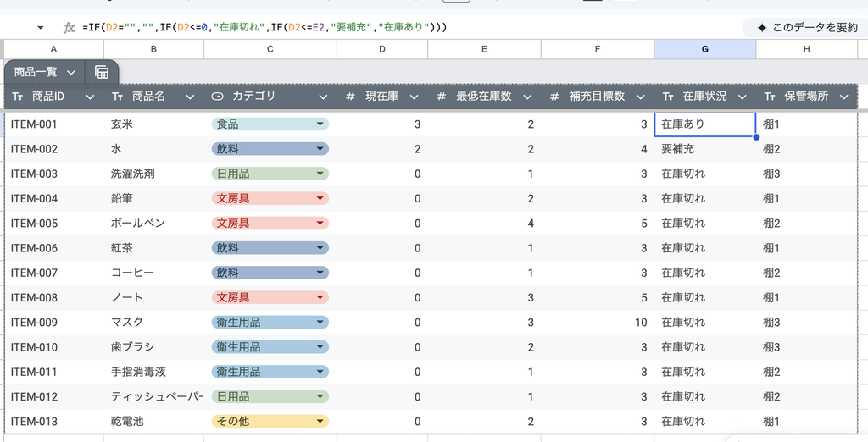Open the 保管場所 column filter arrow

pyautogui.click(x=843, y=97)
